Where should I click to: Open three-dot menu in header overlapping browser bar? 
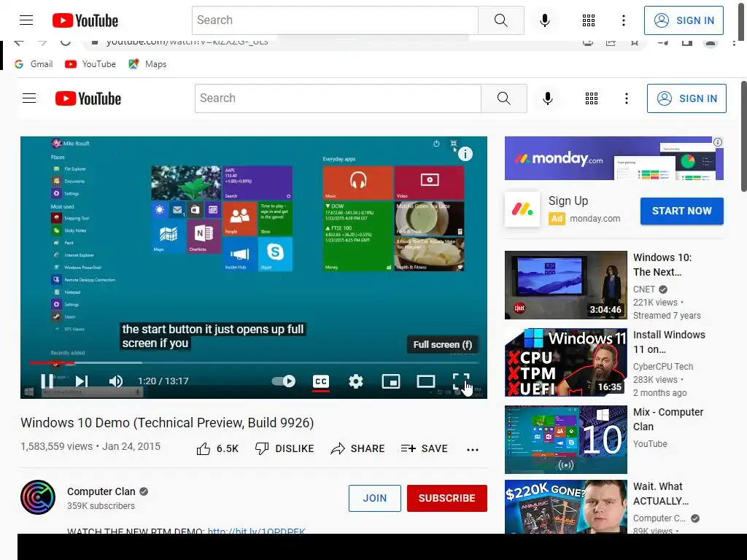[624, 20]
